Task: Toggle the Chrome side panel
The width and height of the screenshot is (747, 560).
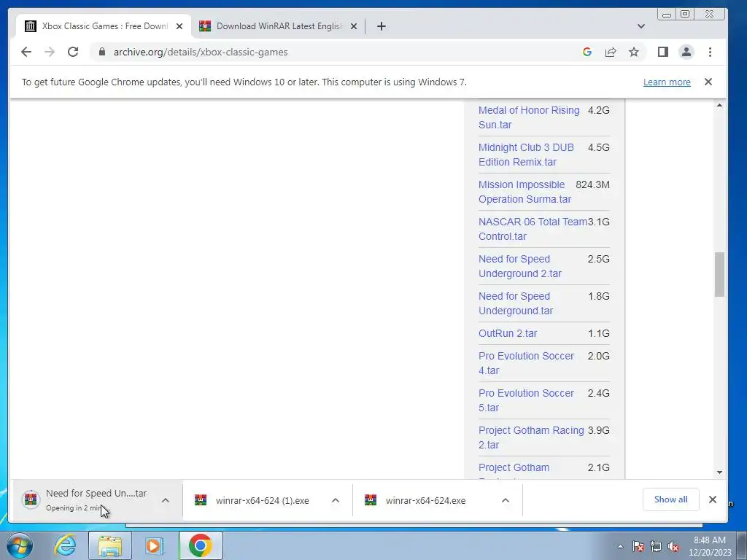Action: click(x=662, y=52)
